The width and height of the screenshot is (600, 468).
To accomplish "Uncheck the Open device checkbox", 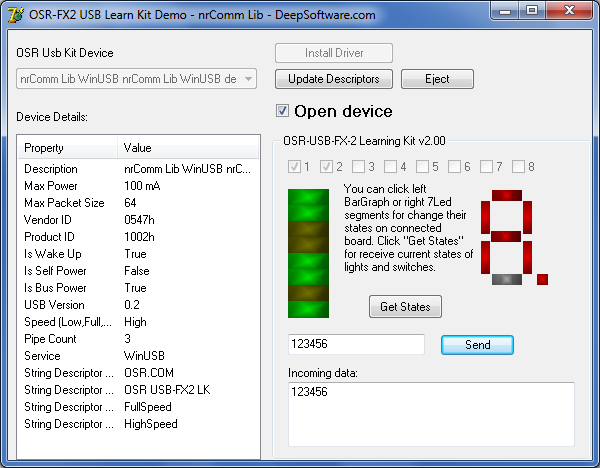I will click(282, 111).
